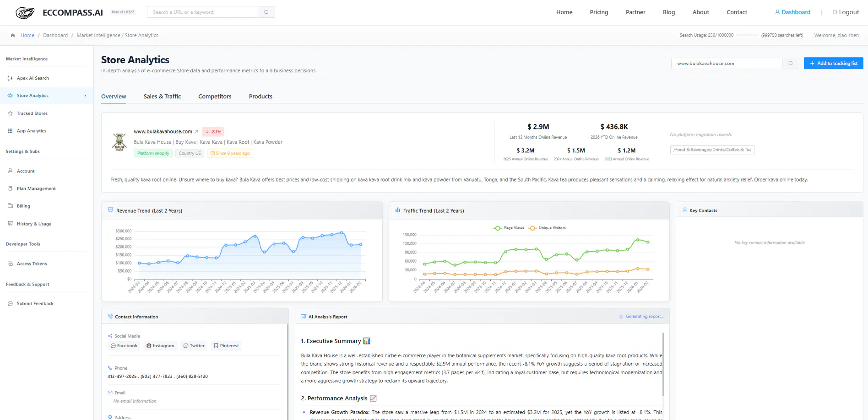Go to Home in the top navigation
The image size is (868, 420).
click(x=564, y=12)
